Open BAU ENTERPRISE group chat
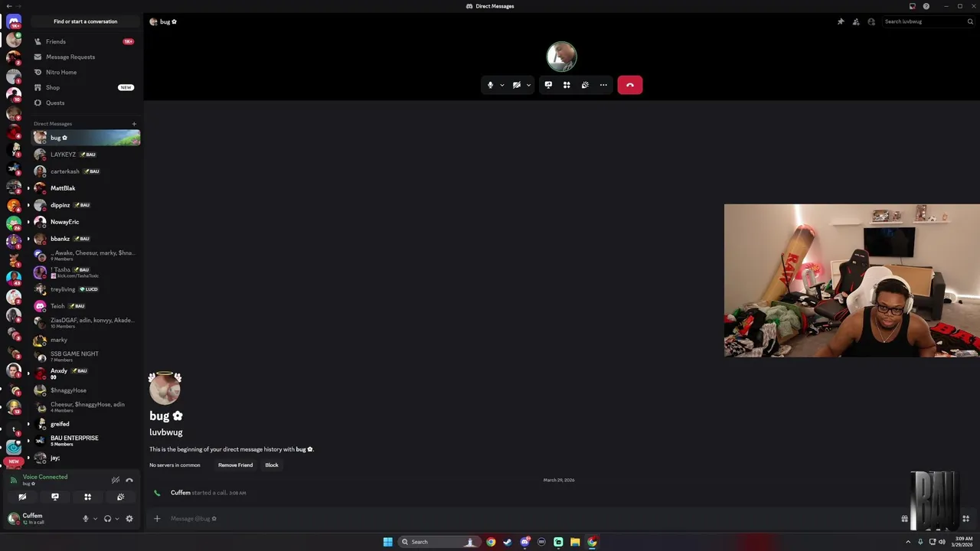The height and width of the screenshot is (551, 980). click(x=85, y=441)
